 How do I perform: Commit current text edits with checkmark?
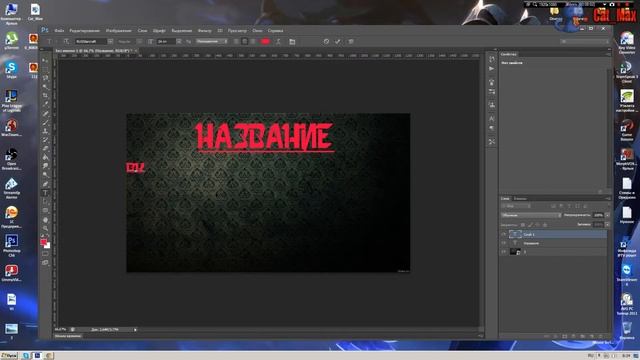coord(338,41)
